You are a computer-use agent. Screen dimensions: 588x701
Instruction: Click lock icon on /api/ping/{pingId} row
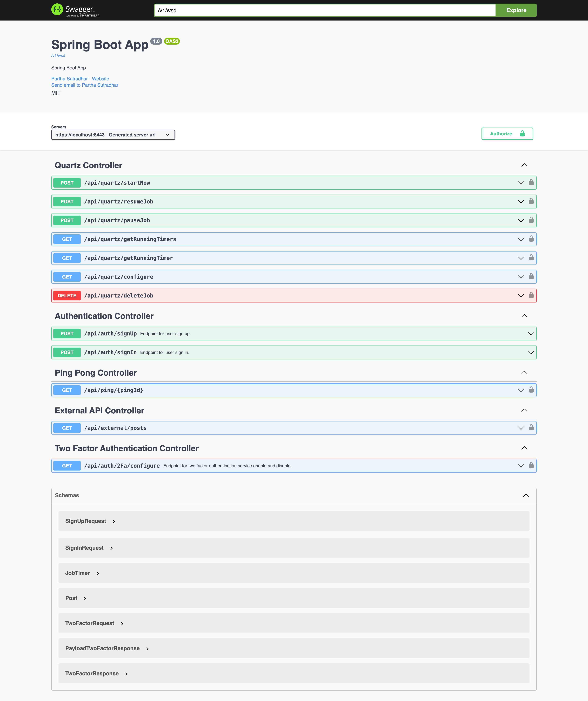coord(531,389)
